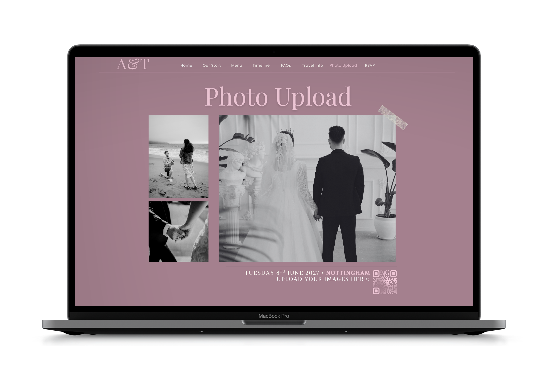
Task: Go to Our Story page
Action: (x=212, y=65)
